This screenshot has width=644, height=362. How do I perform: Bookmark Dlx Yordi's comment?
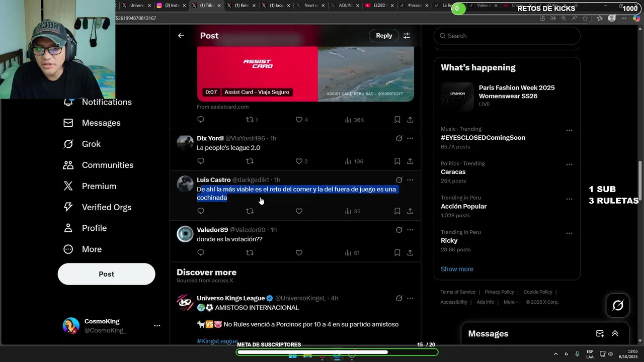pos(397,161)
